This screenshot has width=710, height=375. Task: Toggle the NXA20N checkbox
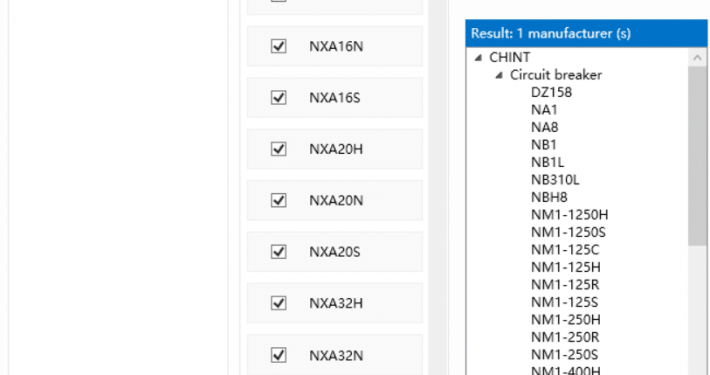[278, 200]
